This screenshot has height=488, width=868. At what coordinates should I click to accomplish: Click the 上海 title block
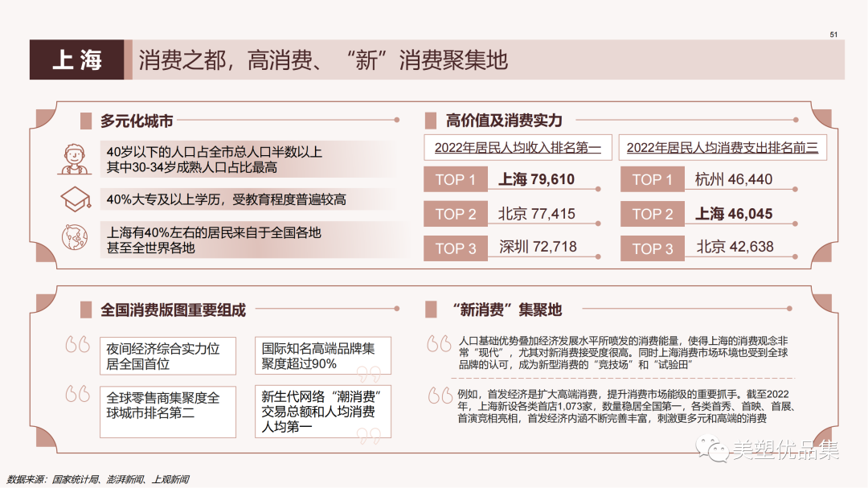tap(77, 59)
